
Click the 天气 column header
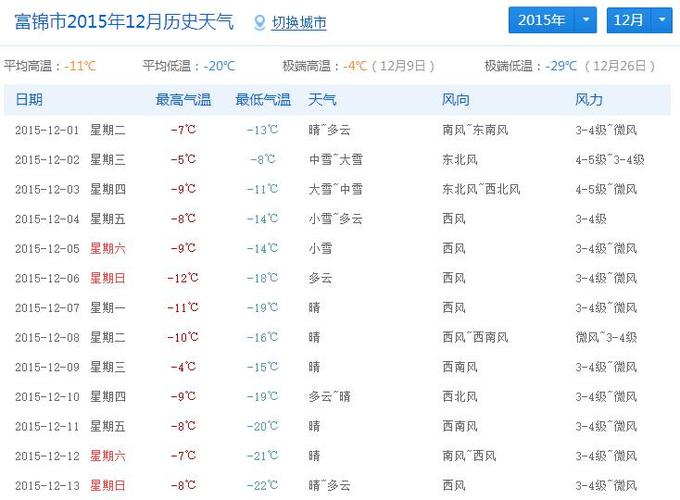[322, 100]
